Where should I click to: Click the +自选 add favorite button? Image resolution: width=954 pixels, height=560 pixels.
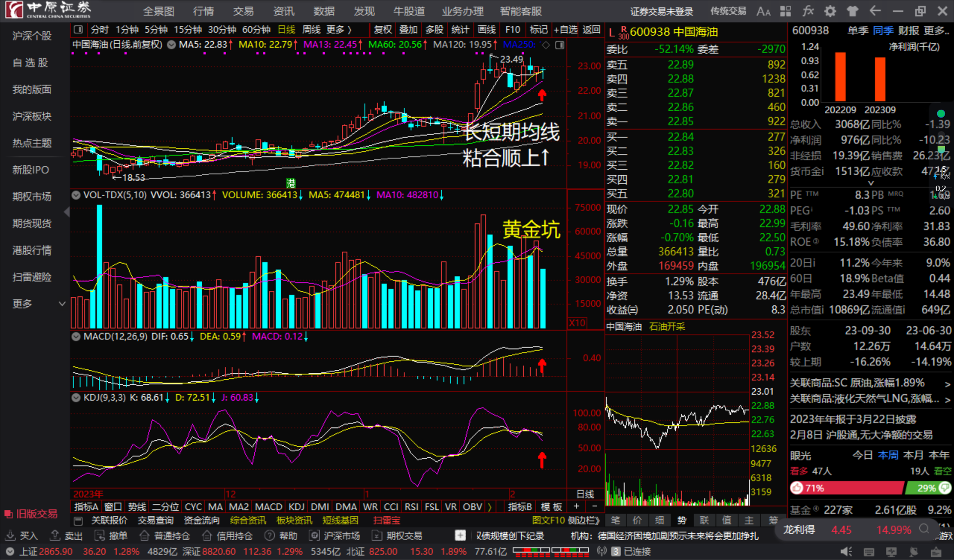[565, 30]
